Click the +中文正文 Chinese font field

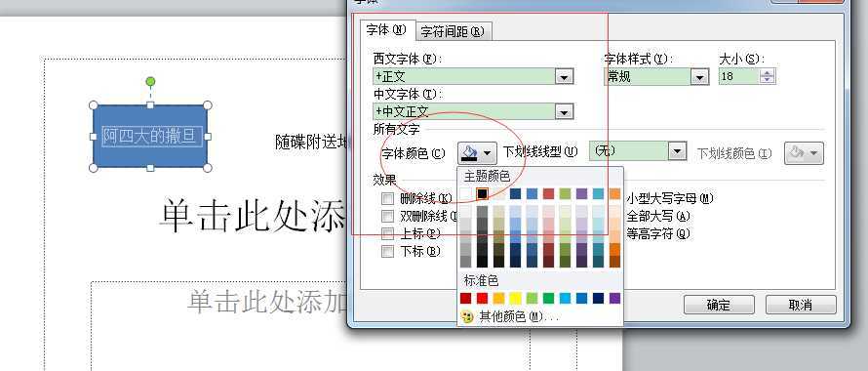465,111
